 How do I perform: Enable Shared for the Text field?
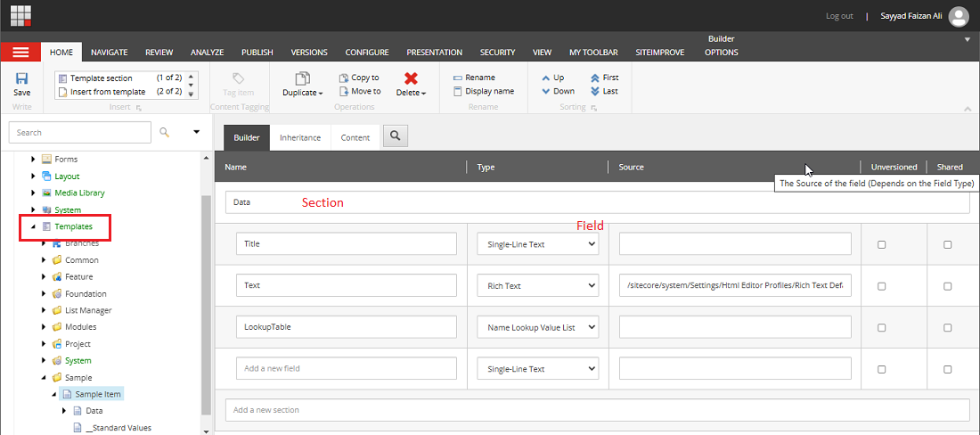947,286
